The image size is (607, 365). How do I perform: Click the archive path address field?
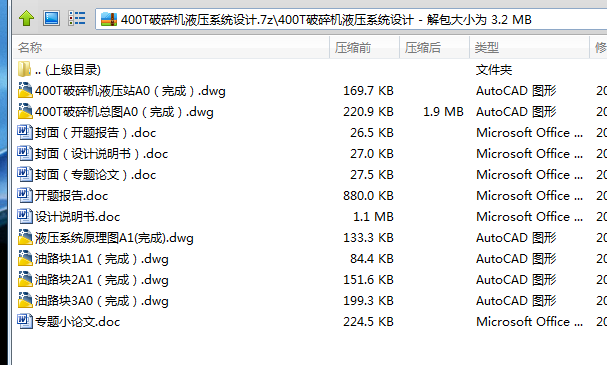coord(352,19)
